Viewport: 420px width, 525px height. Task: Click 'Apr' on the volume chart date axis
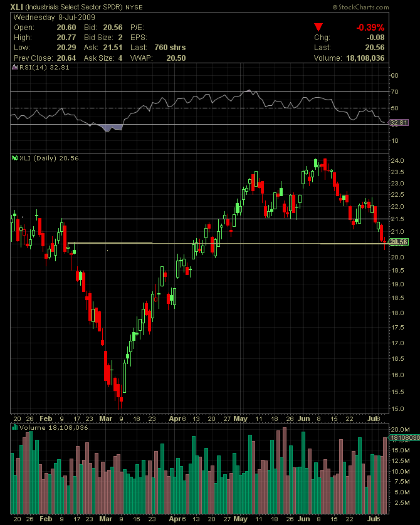point(175,519)
